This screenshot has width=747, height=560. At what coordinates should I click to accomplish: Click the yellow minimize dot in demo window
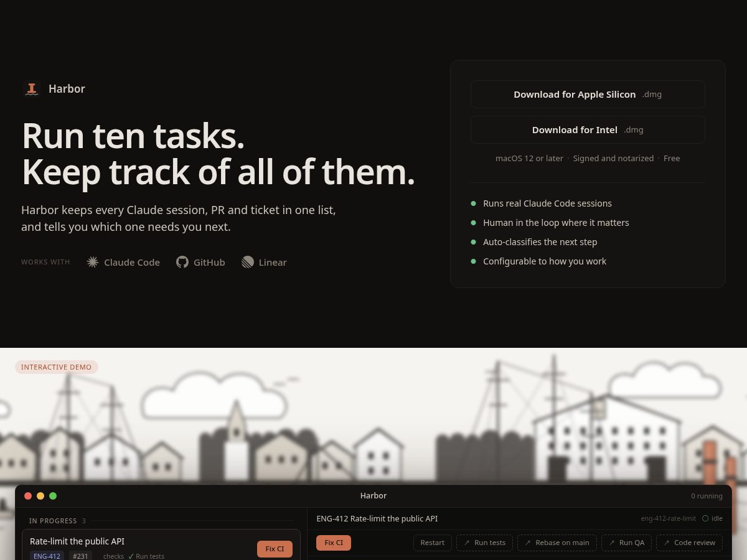click(40, 496)
